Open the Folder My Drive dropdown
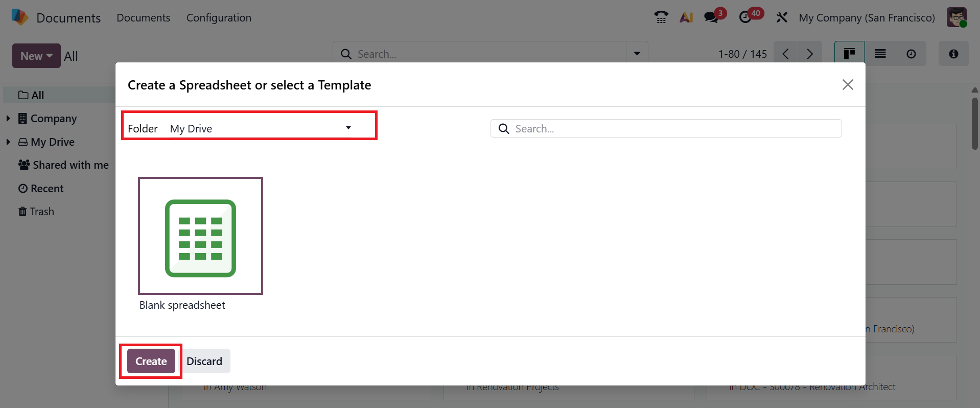The height and width of the screenshot is (408, 980). (261, 128)
